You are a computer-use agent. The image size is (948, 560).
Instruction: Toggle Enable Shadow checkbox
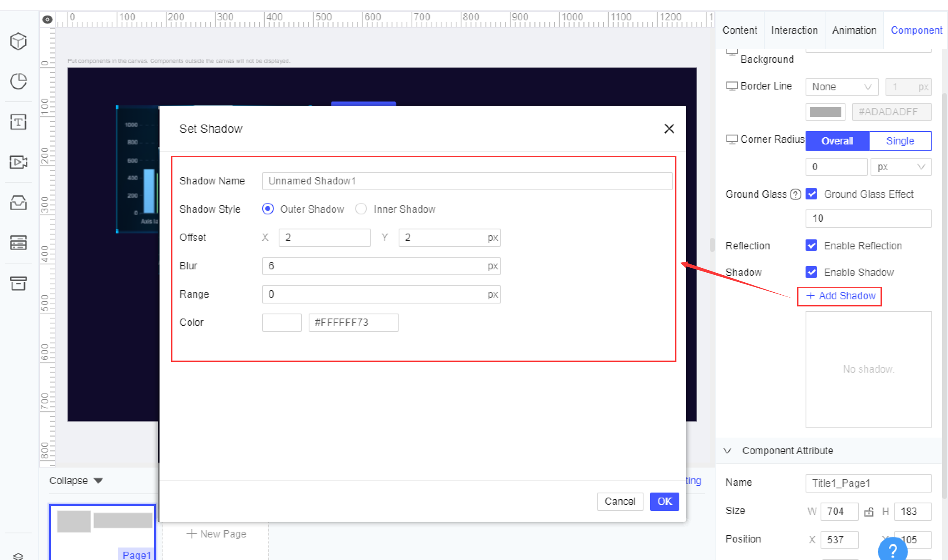[x=811, y=272]
